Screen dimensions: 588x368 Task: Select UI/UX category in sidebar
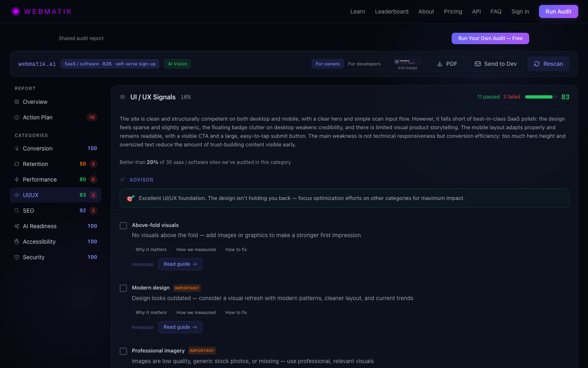tap(56, 195)
